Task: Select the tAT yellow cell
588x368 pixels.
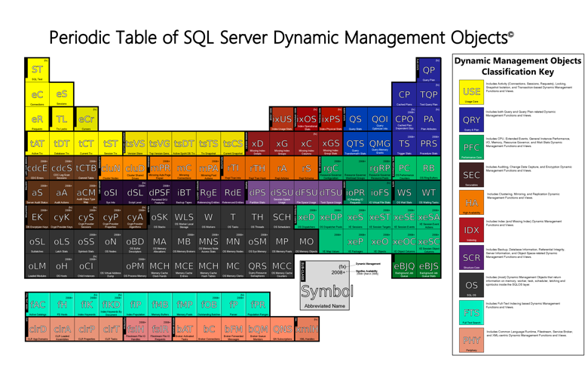Action: coord(37,144)
